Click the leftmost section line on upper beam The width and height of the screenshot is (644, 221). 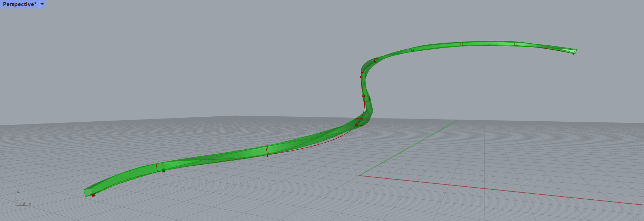click(413, 50)
